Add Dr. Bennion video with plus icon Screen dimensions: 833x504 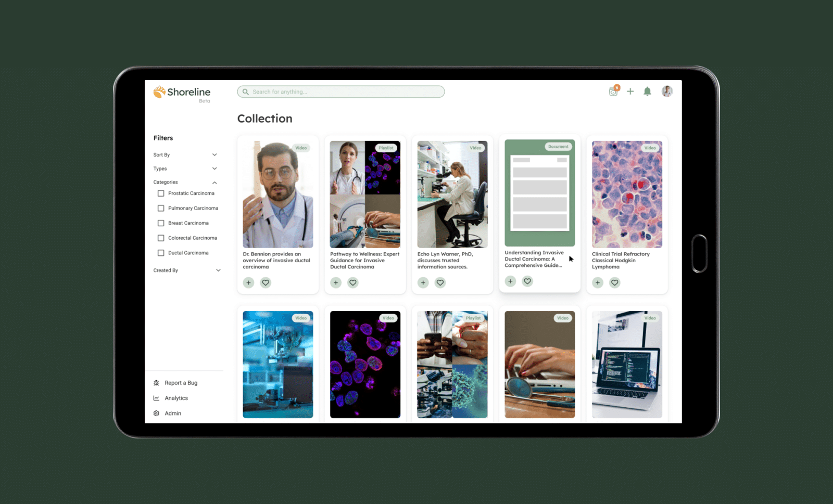point(249,283)
